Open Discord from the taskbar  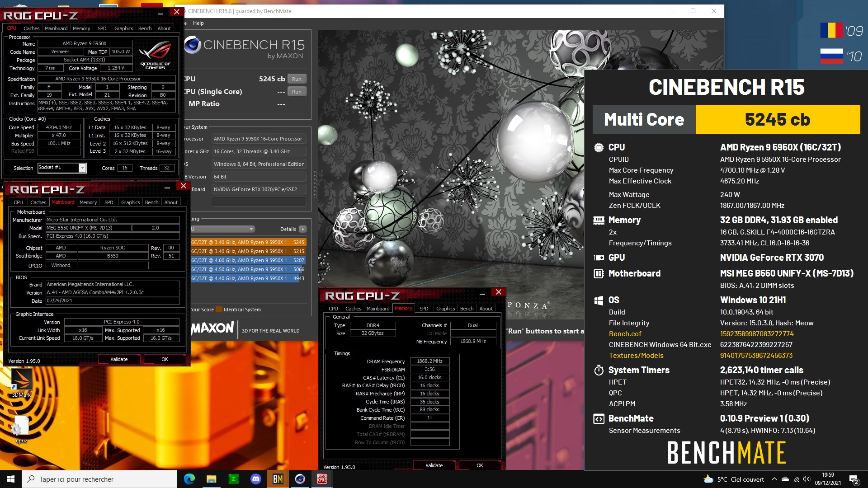pos(256,479)
